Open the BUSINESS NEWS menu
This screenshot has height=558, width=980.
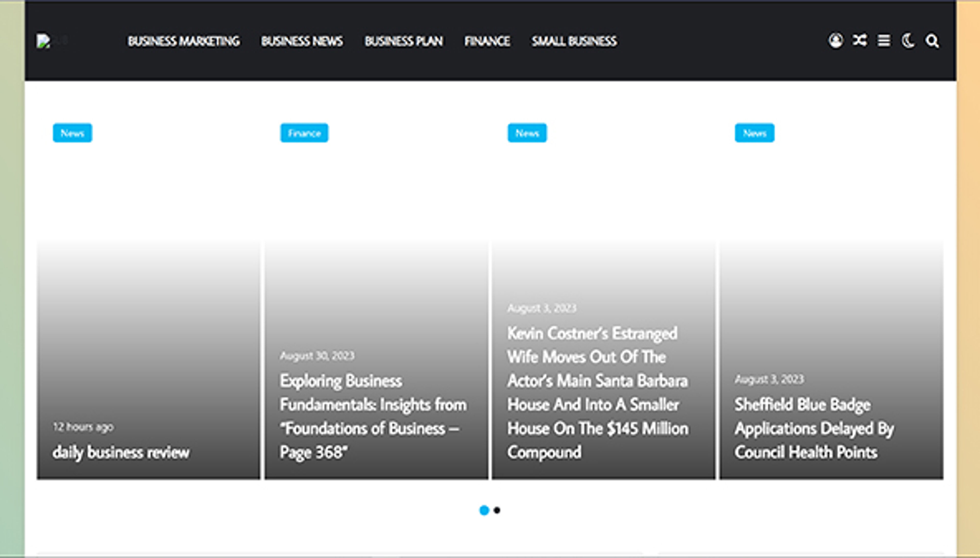click(302, 41)
